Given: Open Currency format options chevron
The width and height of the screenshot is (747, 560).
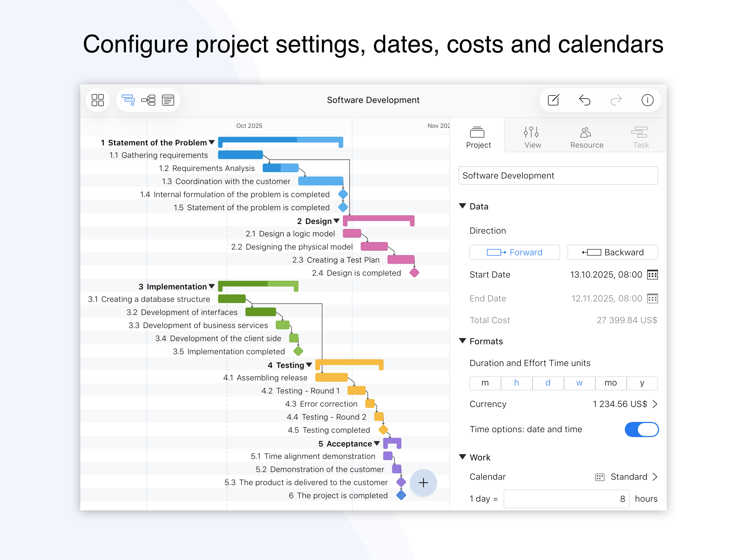Looking at the screenshot, I should coord(654,404).
